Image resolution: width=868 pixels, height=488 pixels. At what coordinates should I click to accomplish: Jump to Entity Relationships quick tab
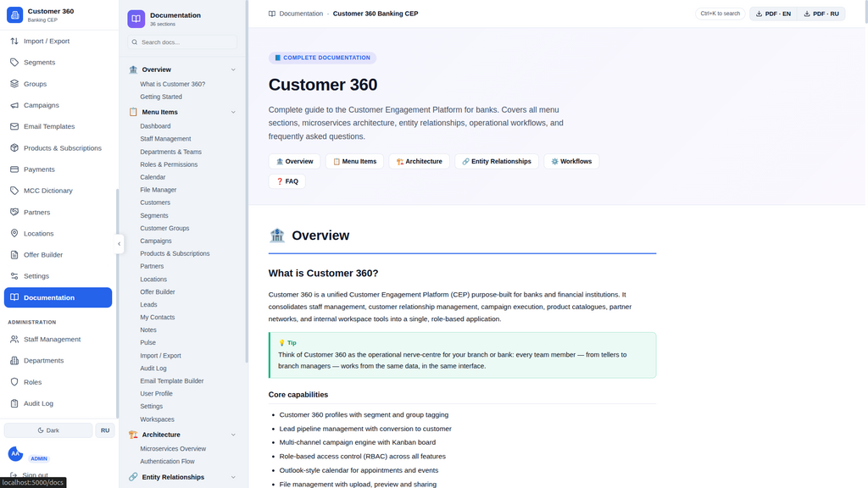(497, 162)
